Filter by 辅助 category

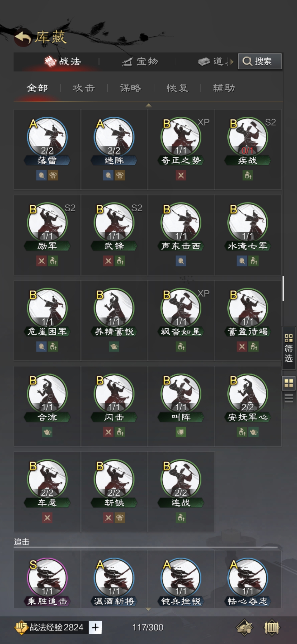[x=224, y=88]
